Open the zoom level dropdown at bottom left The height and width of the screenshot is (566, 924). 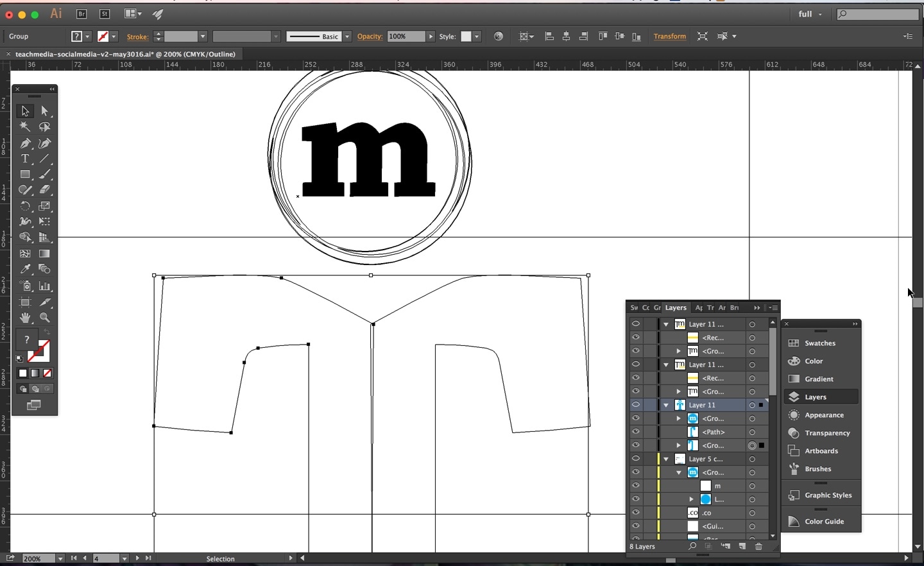[x=60, y=559]
